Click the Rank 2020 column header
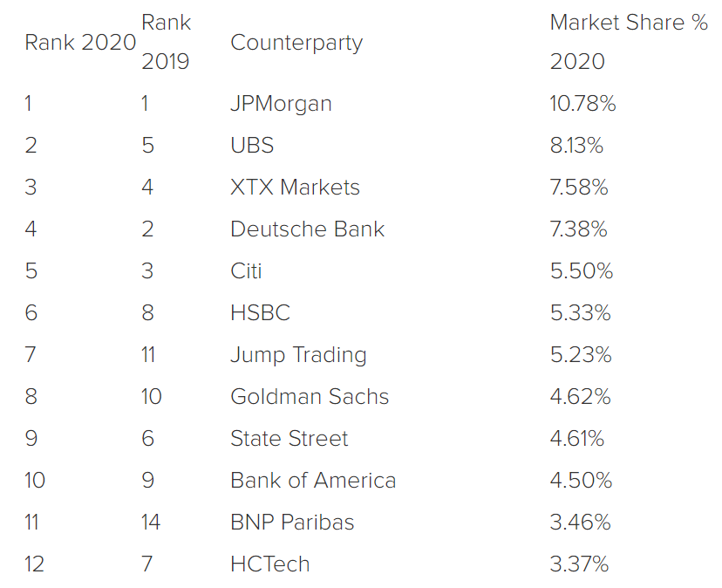 click(80, 43)
